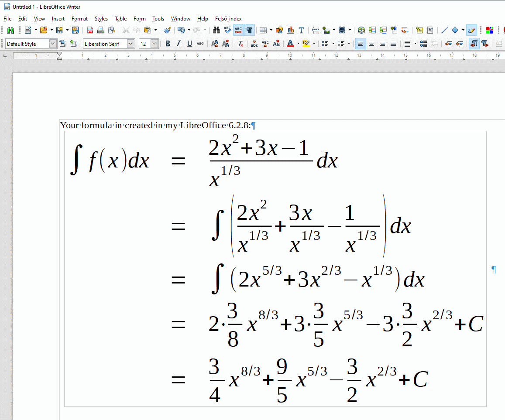The height and width of the screenshot is (420, 505).
Task: Click the Clear Direct Formatting icon
Action: [240, 44]
